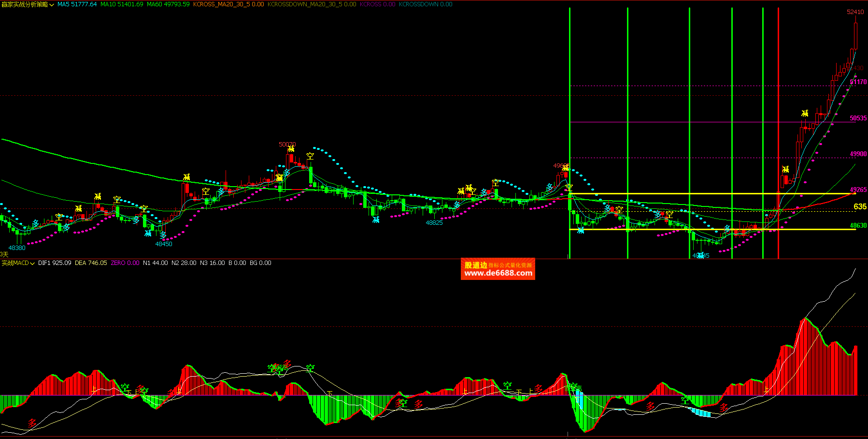868x439 pixels.
Task: Select the DEA 746.05 label
Action: point(91,263)
